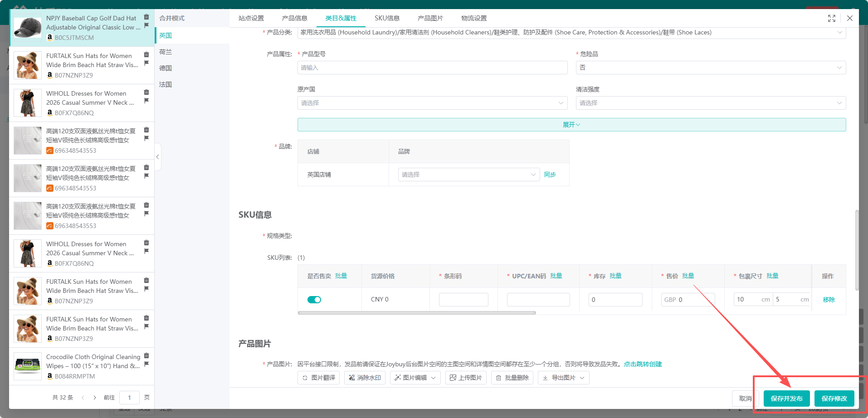Toggle the 是否售卖 switch in SKU row
The image size is (868, 418).
coord(314,300)
